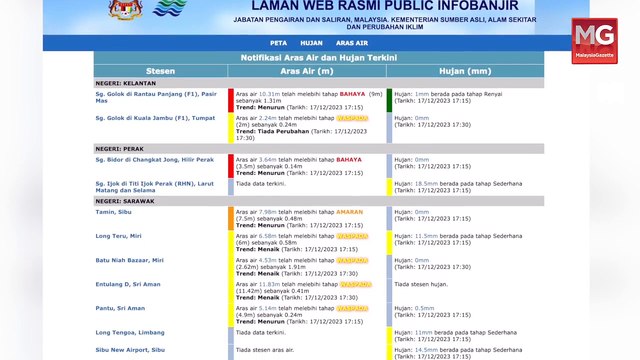Click the 10.31m water level value
The width and height of the screenshot is (640, 360).
tap(269, 94)
